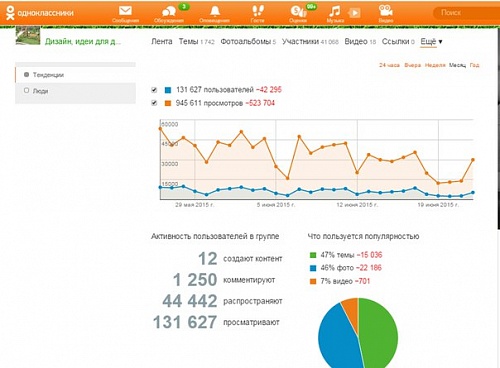The height and width of the screenshot is (368, 500).
Task: Select the Люди radio option
Action: (27, 90)
